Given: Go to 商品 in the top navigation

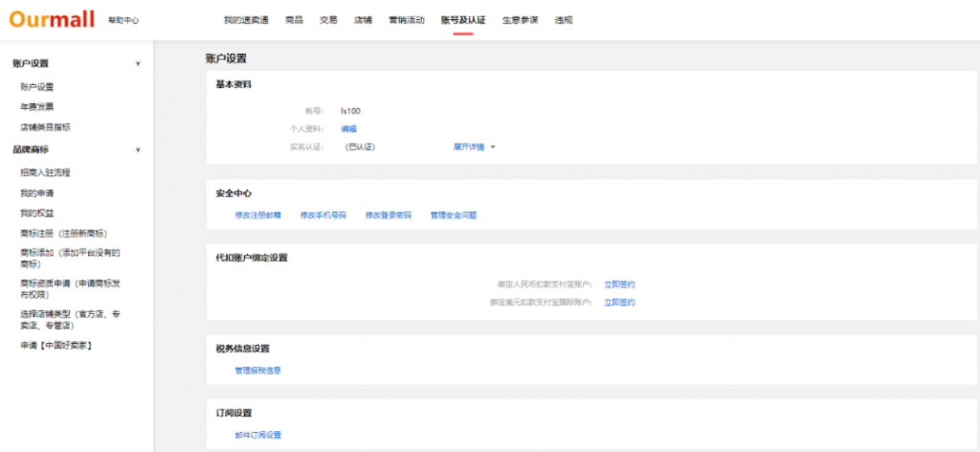Looking at the screenshot, I should [x=294, y=20].
